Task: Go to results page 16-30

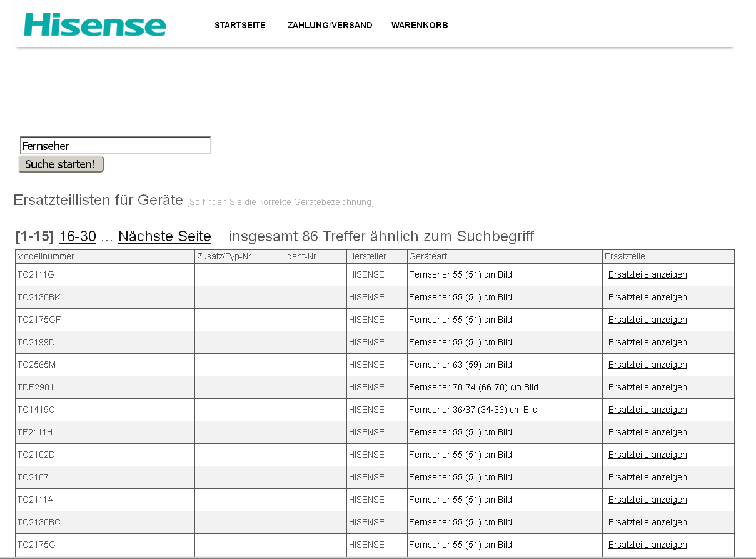Action: tap(78, 237)
